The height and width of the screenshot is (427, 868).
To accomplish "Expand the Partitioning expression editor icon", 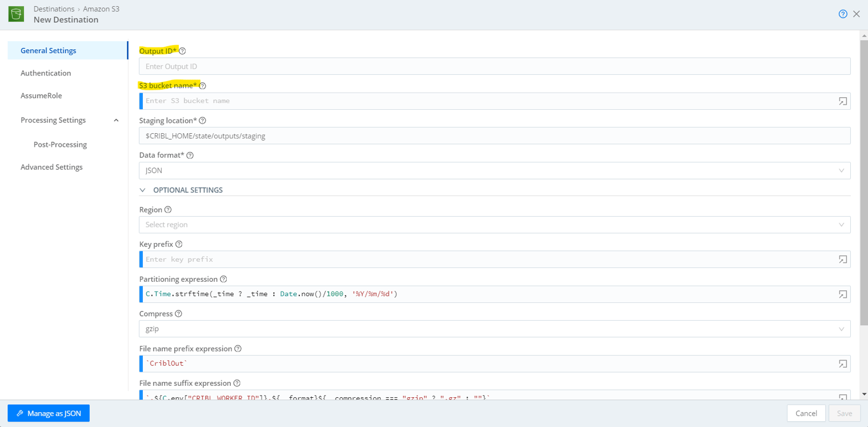I will tap(842, 294).
